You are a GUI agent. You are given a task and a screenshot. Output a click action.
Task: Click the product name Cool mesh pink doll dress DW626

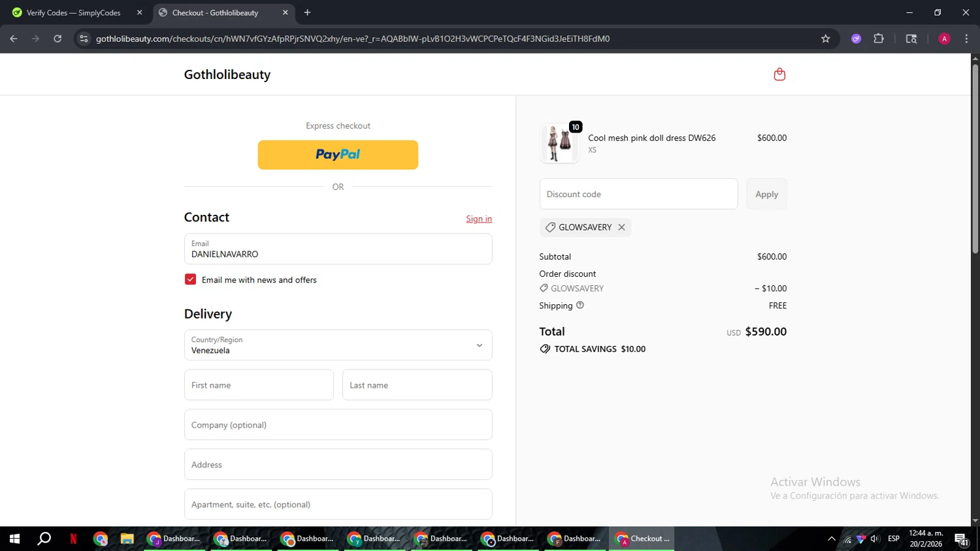(x=651, y=138)
